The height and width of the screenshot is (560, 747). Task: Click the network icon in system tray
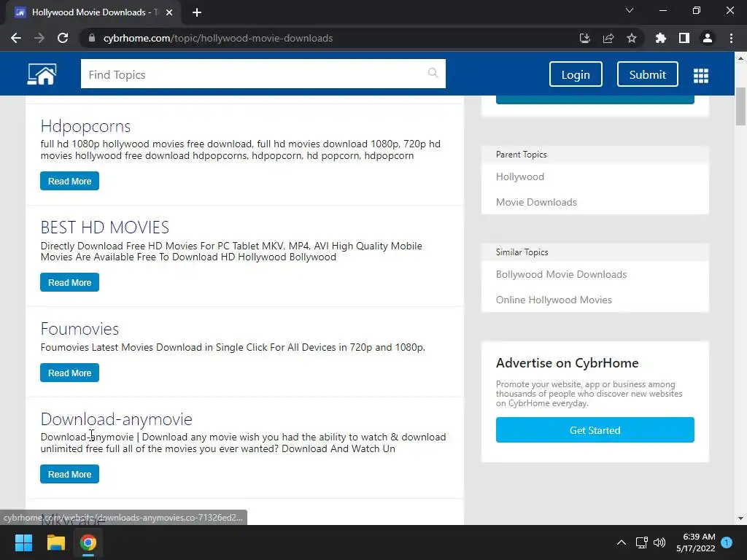[641, 542]
